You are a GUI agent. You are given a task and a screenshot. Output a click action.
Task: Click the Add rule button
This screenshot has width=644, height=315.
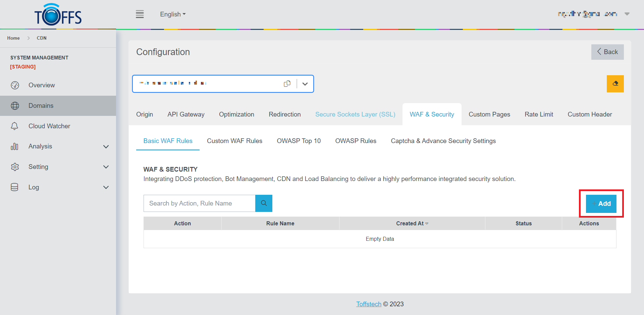(601, 204)
